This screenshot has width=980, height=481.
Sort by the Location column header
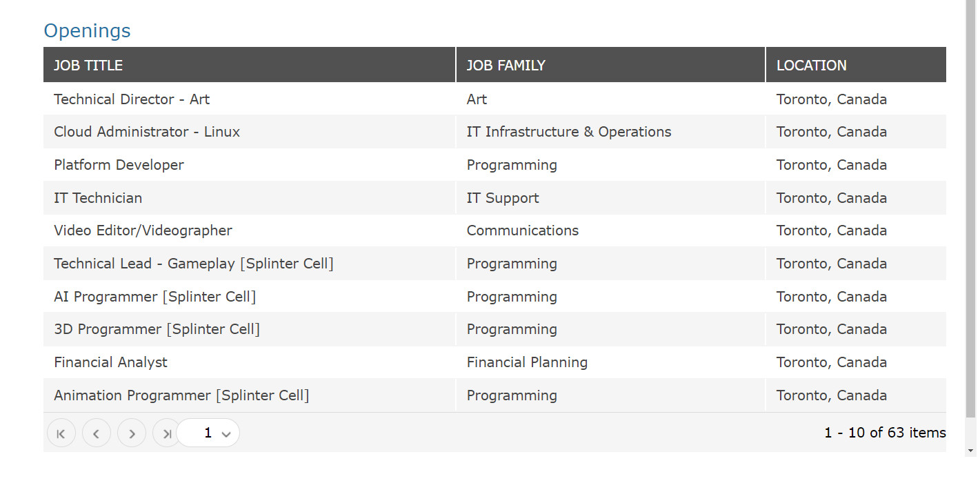point(811,66)
